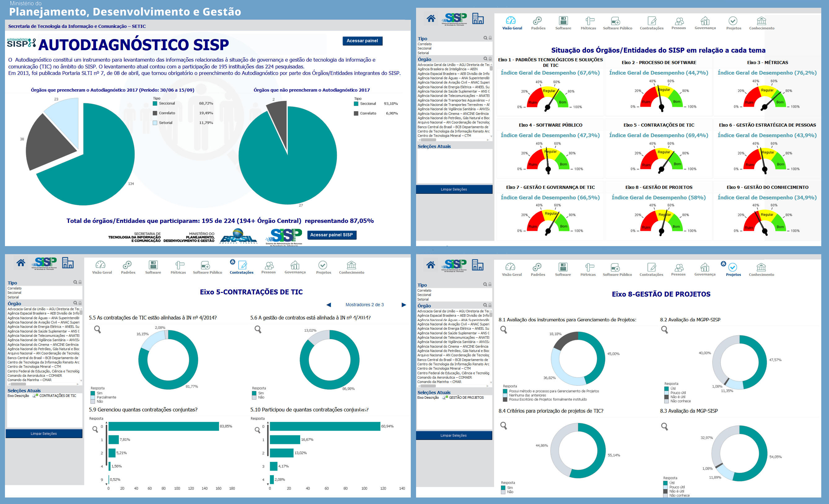Click GESTÃO DE PROJETOS current selection entry

[x=466, y=398]
